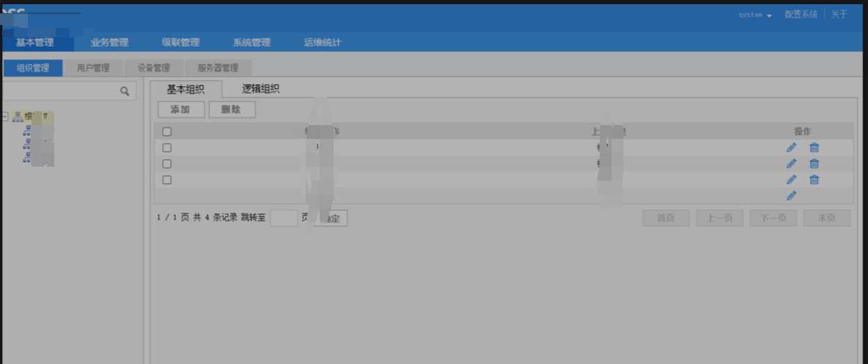Delete the first table row with the trash icon

pyautogui.click(x=814, y=147)
